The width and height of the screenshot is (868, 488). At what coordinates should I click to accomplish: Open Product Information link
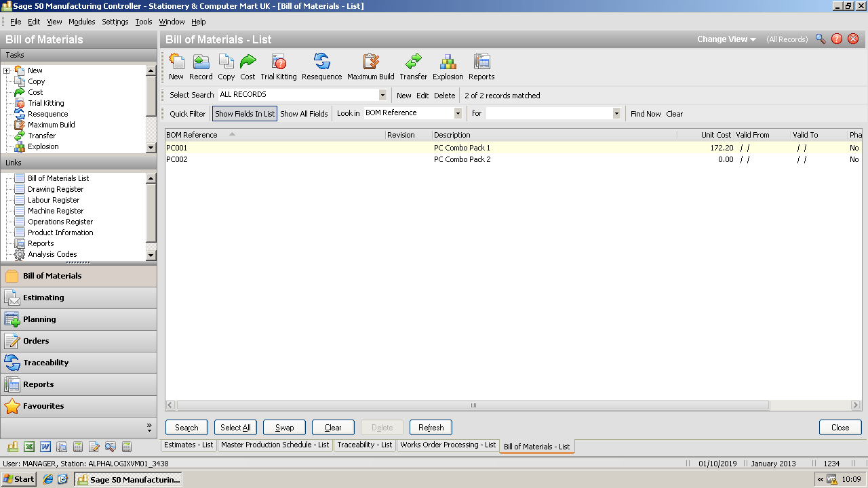[x=60, y=232]
